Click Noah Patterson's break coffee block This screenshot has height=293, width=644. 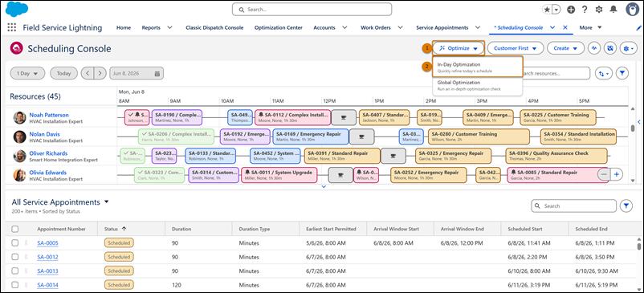[344, 117]
